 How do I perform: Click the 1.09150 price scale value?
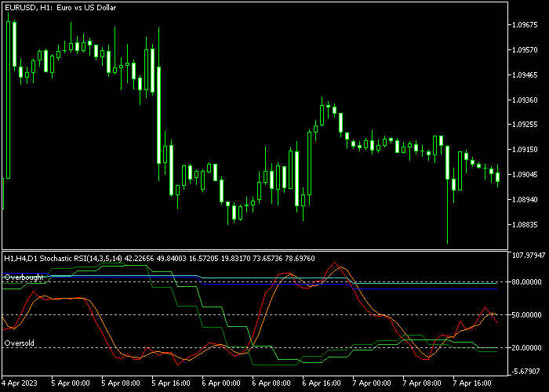tap(525, 150)
